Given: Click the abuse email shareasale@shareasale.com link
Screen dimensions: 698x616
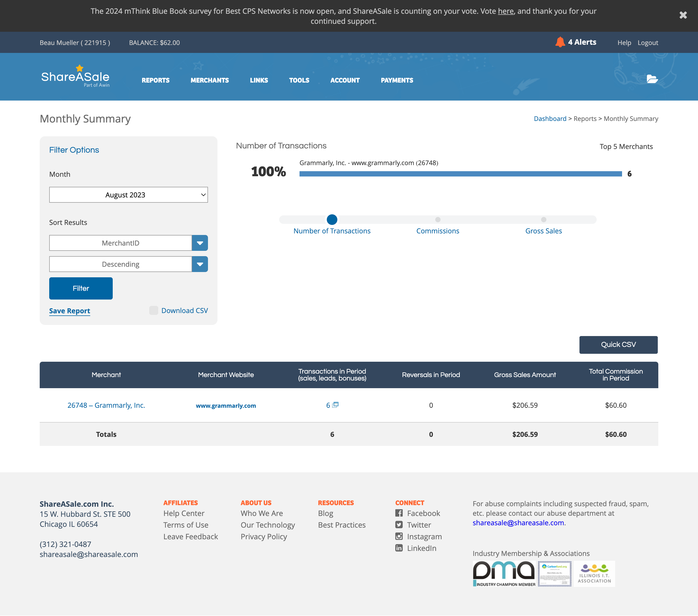Looking at the screenshot, I should click(x=518, y=522).
